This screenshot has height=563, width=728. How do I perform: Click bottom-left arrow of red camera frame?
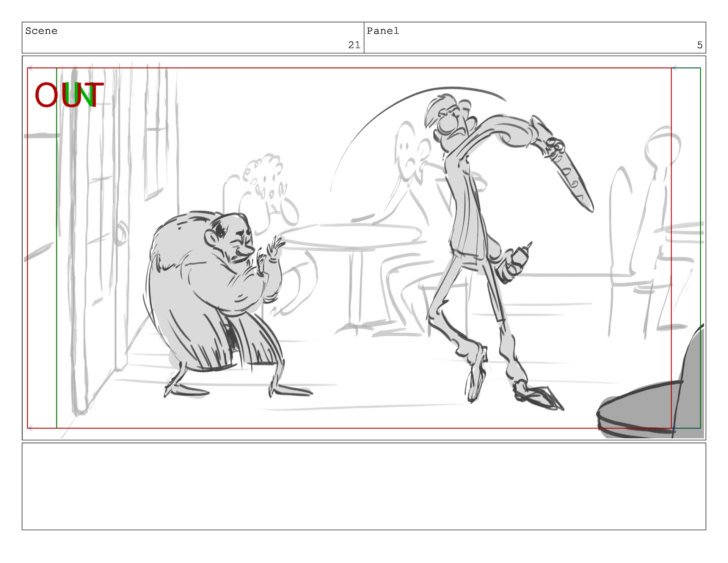[30, 428]
